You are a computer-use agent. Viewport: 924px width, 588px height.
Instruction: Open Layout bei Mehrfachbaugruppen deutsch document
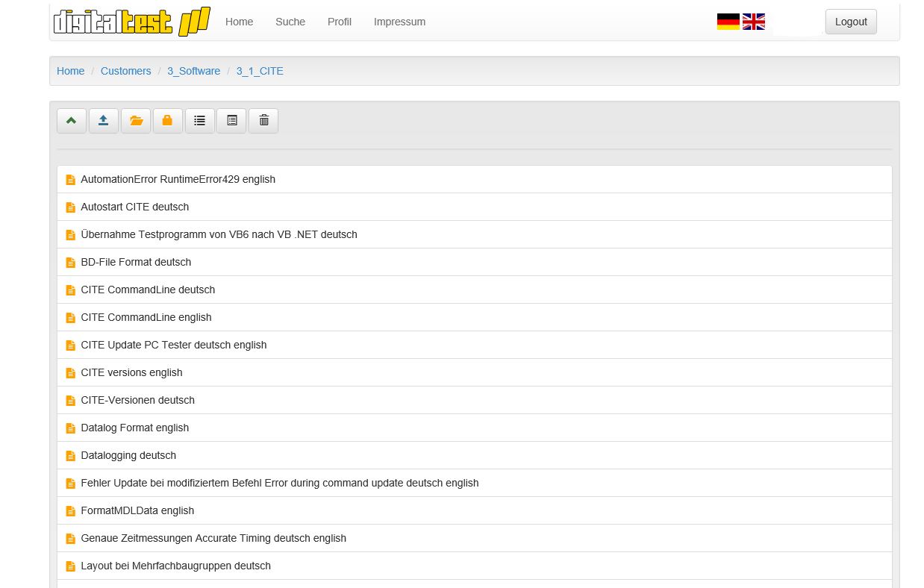coord(176,566)
